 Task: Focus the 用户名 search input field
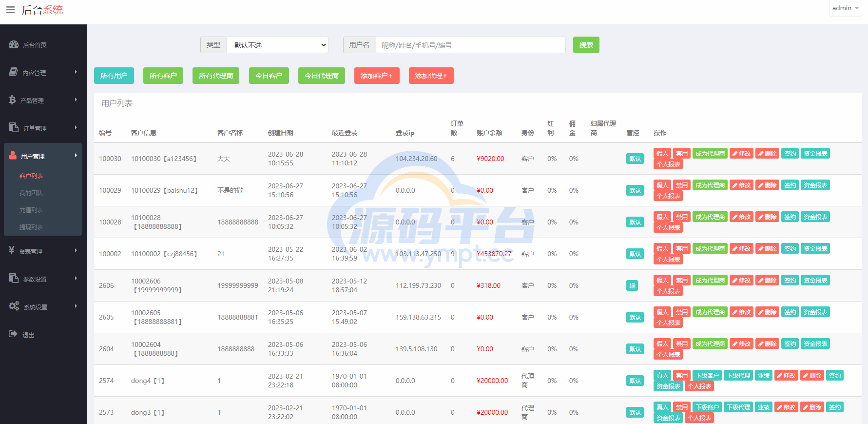coord(470,45)
